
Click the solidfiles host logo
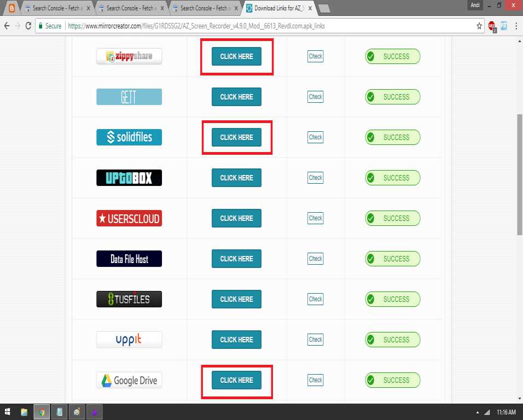pyautogui.click(x=129, y=137)
